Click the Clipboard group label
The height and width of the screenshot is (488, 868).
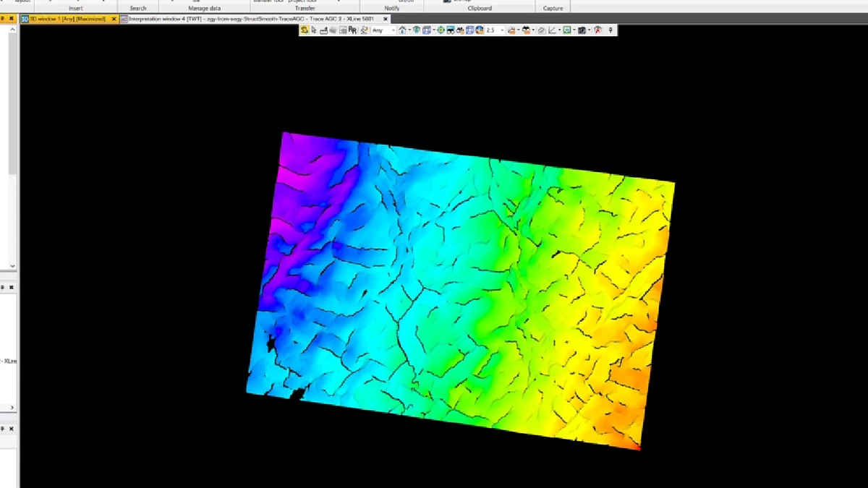(x=480, y=8)
